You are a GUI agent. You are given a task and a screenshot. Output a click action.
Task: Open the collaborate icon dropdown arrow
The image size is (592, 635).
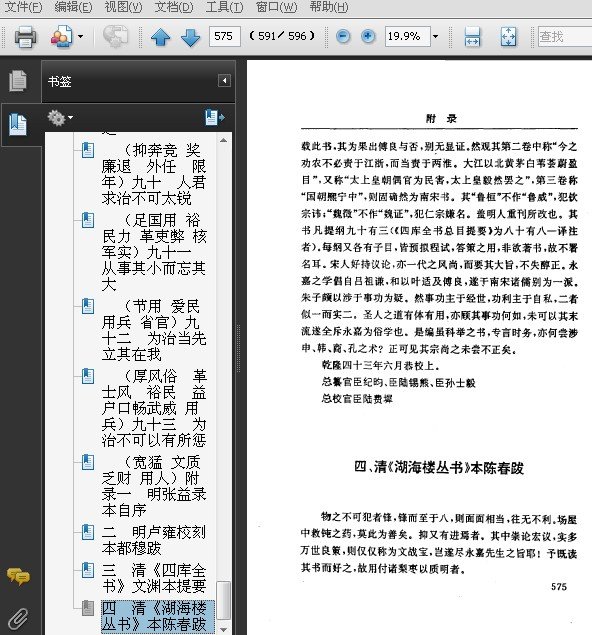[81, 37]
